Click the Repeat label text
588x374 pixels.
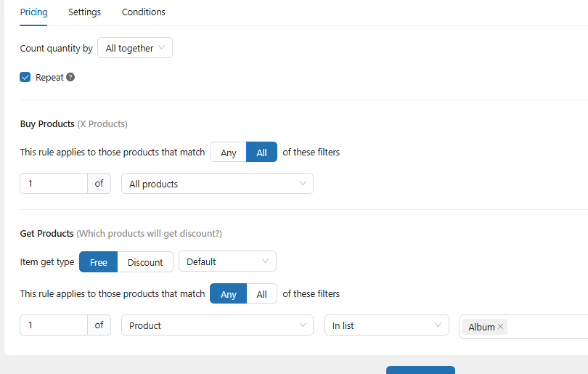pos(49,77)
